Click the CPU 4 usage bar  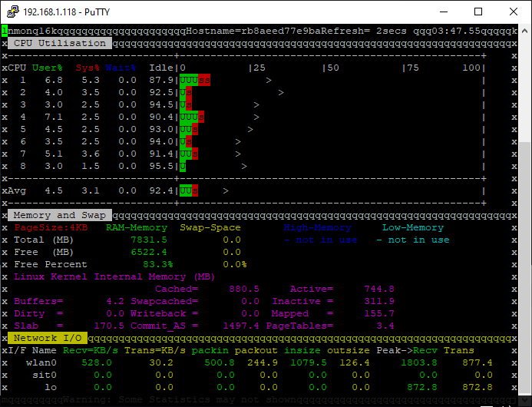192,117
